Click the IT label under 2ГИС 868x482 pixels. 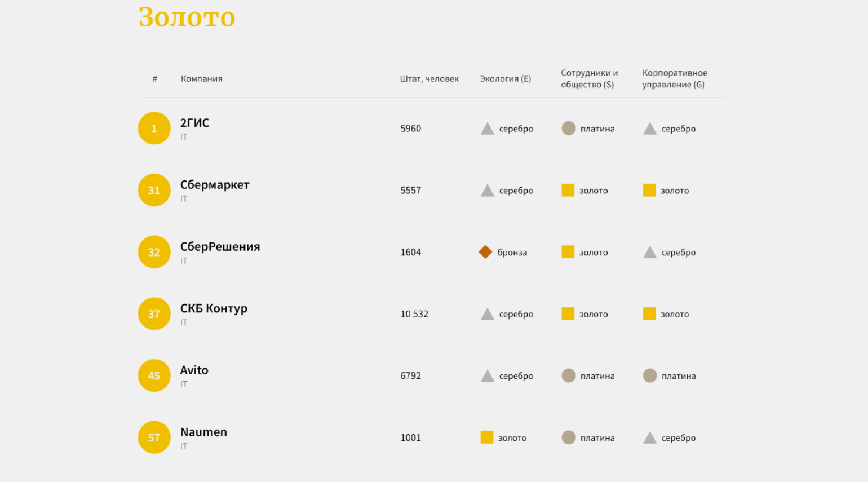[x=184, y=137]
